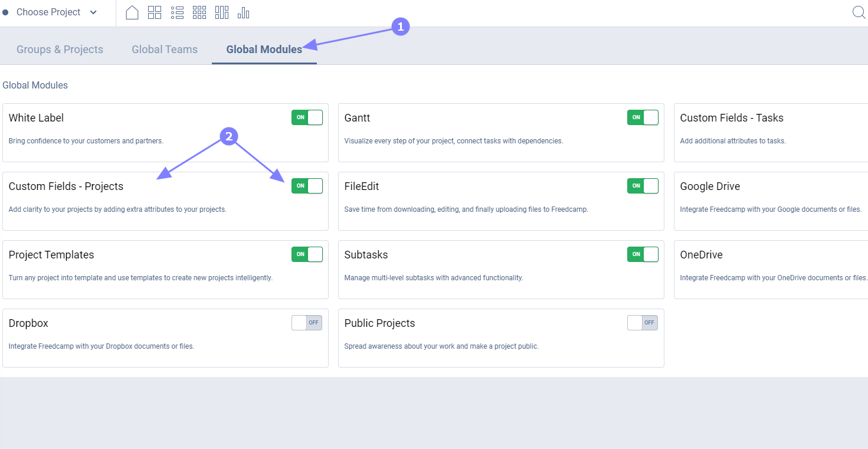Toggle the Gantt module off
The image size is (868, 449).
coord(643,117)
